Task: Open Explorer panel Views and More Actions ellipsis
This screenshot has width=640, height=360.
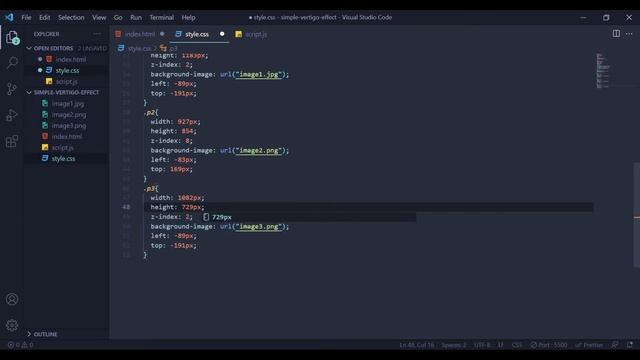Action: 97,34
